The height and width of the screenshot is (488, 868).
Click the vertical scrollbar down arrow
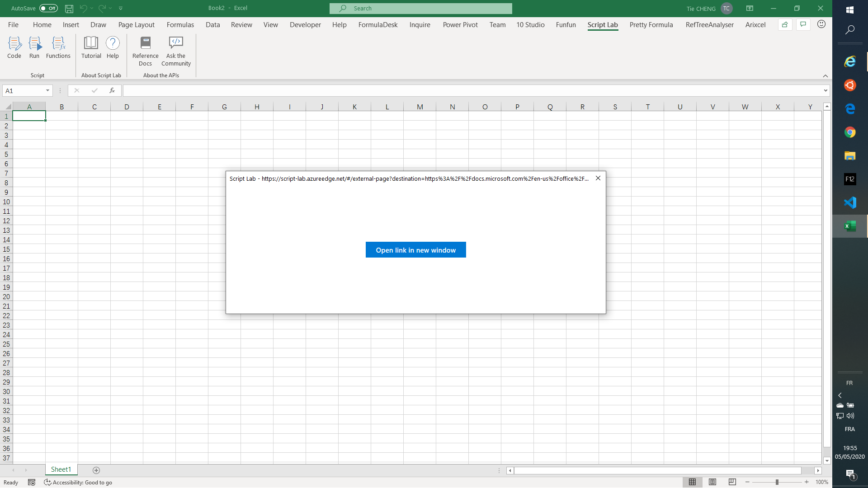tap(827, 460)
